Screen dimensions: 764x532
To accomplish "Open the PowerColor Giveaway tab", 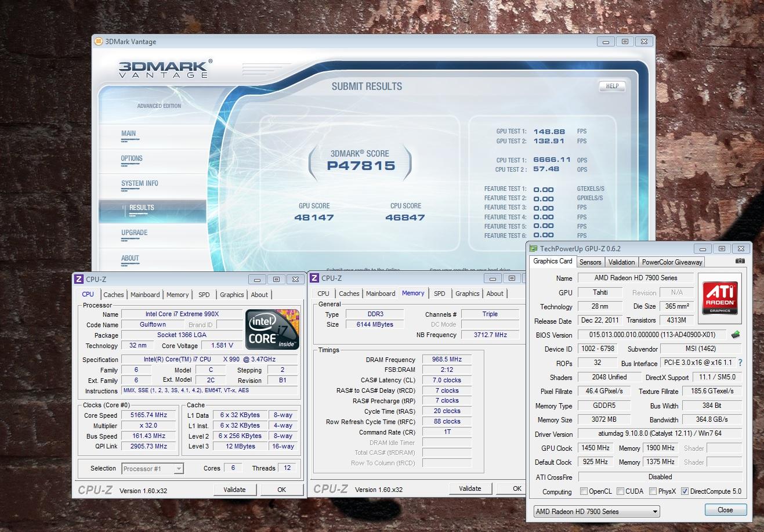I will tap(672, 262).
